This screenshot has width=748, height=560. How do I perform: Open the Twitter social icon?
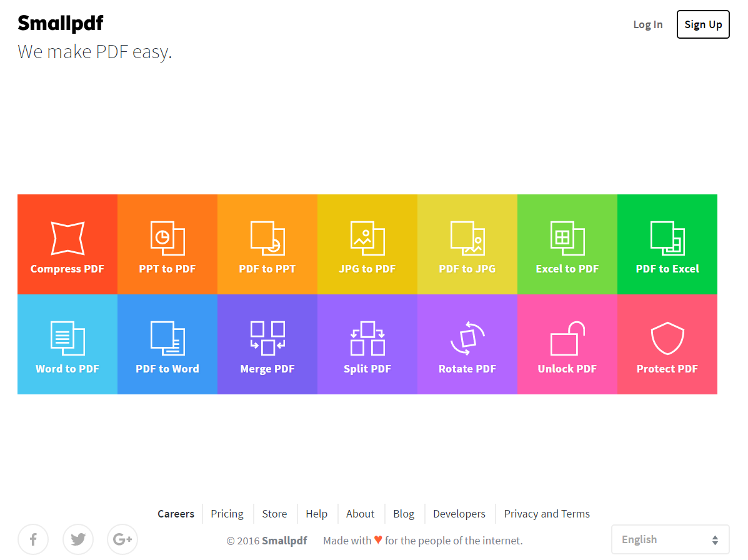[x=78, y=539]
